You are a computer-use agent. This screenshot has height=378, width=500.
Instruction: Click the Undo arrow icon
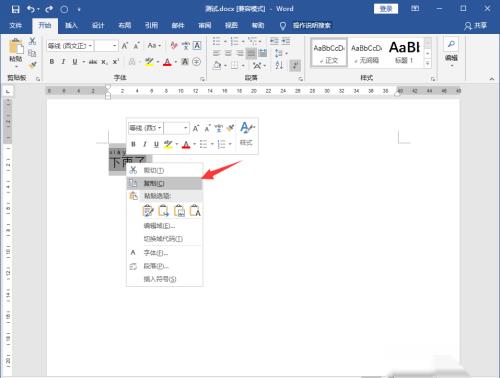31,9
